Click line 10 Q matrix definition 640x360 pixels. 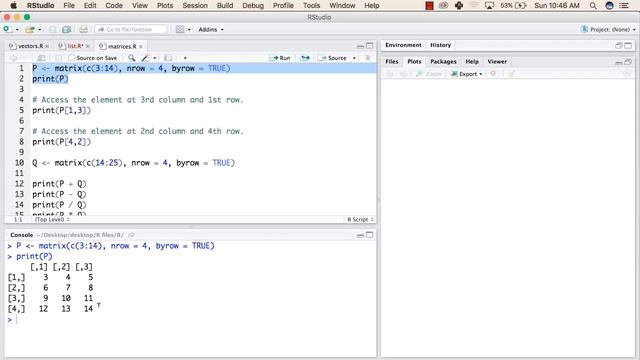pos(133,163)
